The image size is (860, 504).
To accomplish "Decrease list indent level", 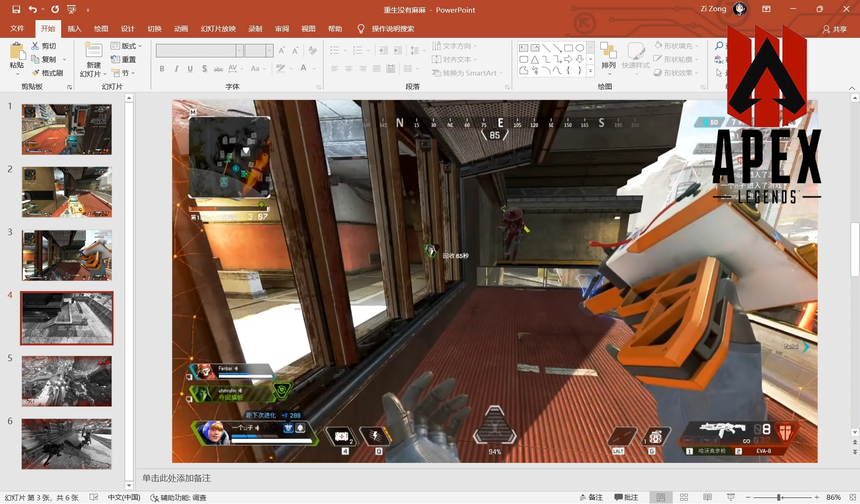I will [x=384, y=50].
